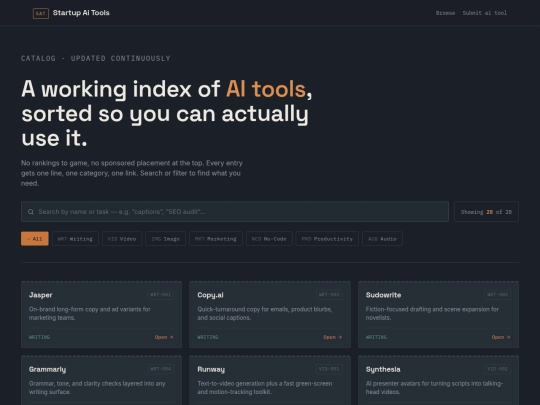Open the Browse nav link
This screenshot has height=405, width=540.
click(x=445, y=13)
